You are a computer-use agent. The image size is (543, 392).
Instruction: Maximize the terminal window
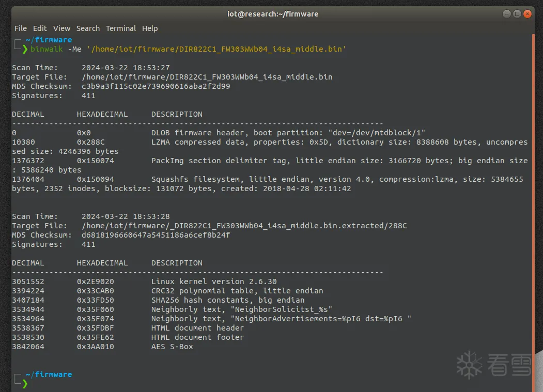click(517, 14)
